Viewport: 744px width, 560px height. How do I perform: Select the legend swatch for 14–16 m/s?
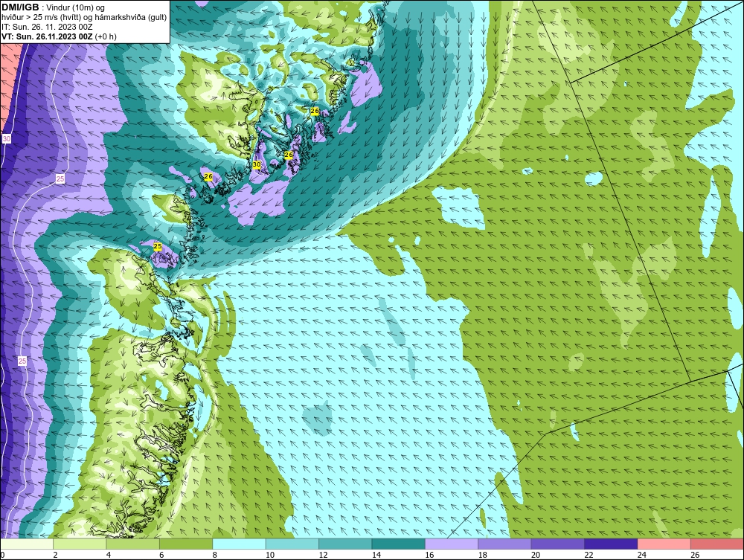(399, 544)
